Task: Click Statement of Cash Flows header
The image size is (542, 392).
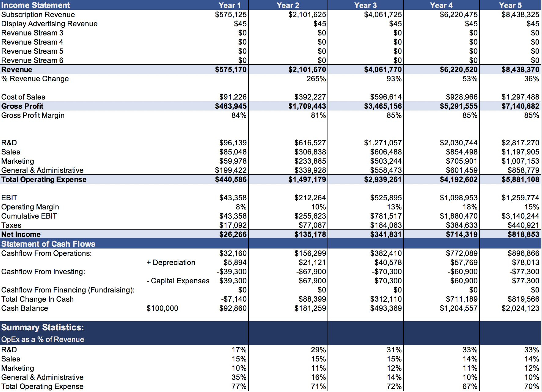Action: tap(48, 244)
